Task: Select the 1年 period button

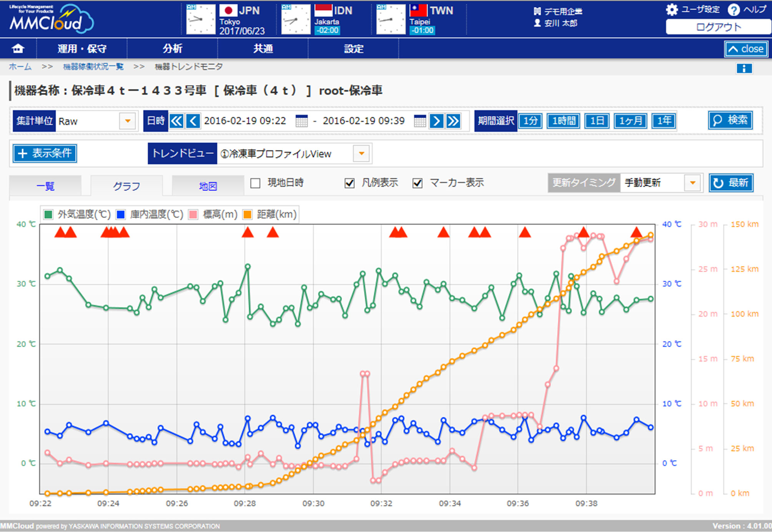Action: tap(664, 121)
